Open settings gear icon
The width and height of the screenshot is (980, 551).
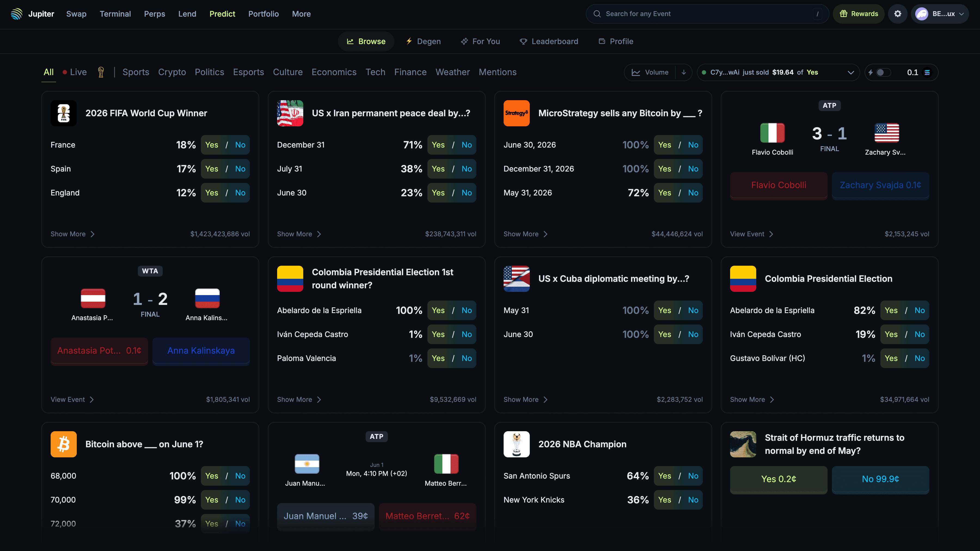[x=898, y=14]
